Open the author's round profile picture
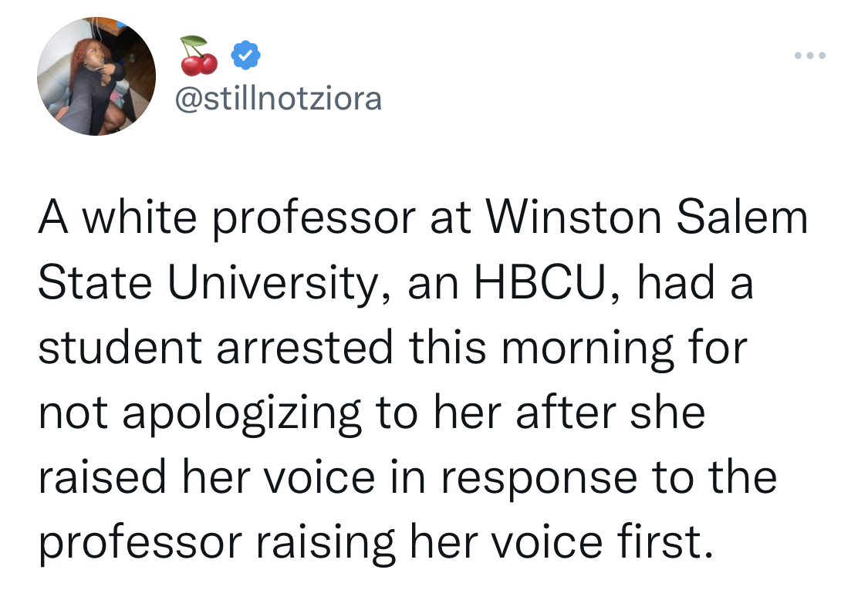Viewport: 868px width, 590px height. pyautogui.click(x=96, y=76)
